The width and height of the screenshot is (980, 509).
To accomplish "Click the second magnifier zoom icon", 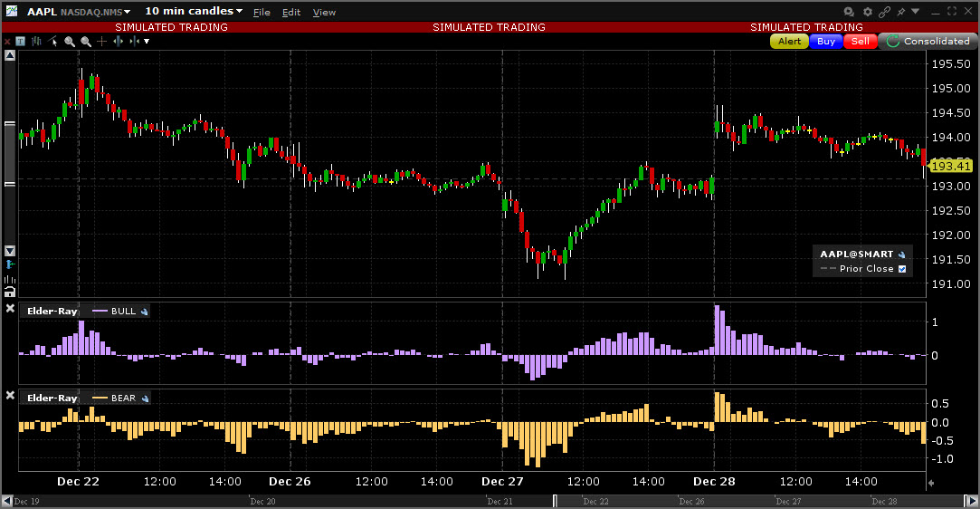I will pyautogui.click(x=86, y=42).
